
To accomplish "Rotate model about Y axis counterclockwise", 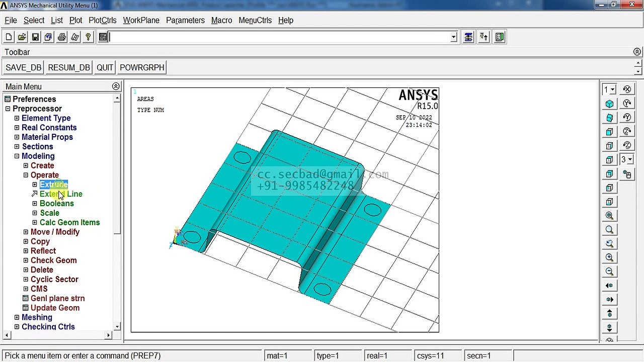I will click(x=627, y=118).
